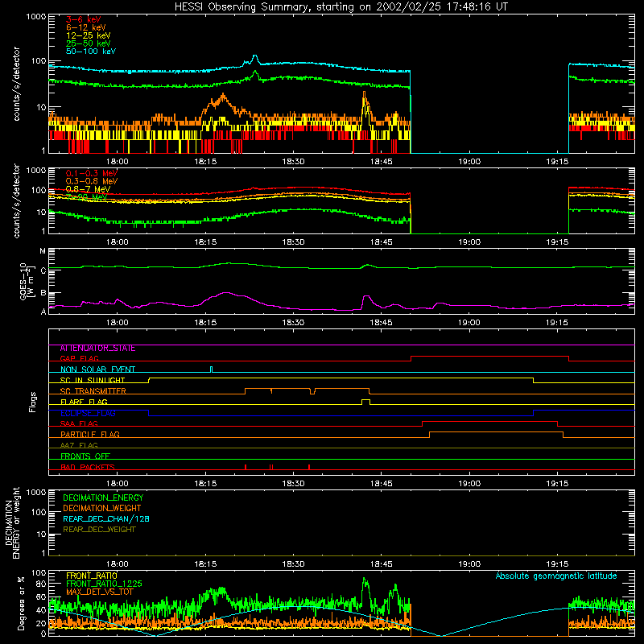Click the 18:30 tick label under Flags panel
This screenshot has height=644, width=644.
point(293,484)
